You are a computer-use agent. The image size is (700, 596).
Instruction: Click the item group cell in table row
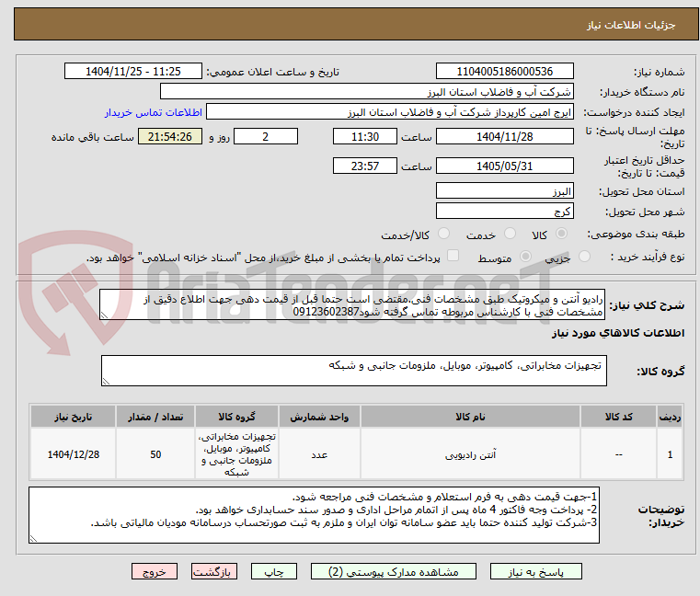236,454
